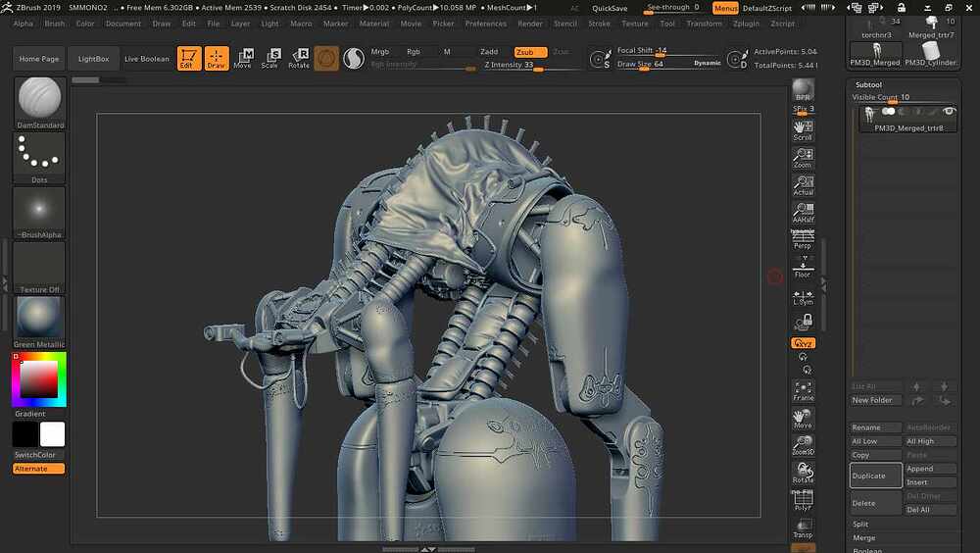Toggle Perspective view (Persp)

[804, 240]
